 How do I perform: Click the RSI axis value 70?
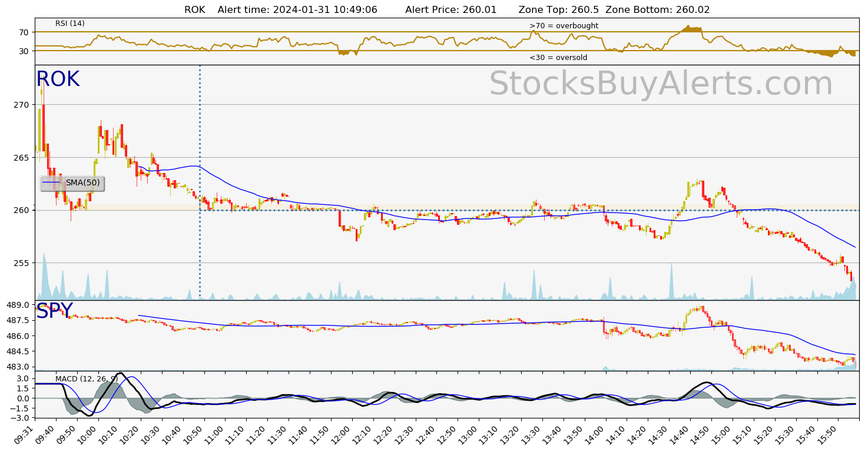click(x=24, y=32)
